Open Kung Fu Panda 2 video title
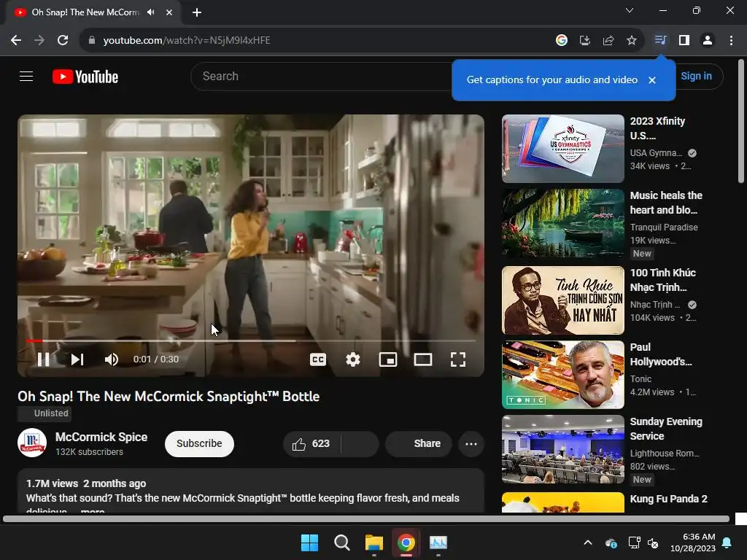 (668, 499)
